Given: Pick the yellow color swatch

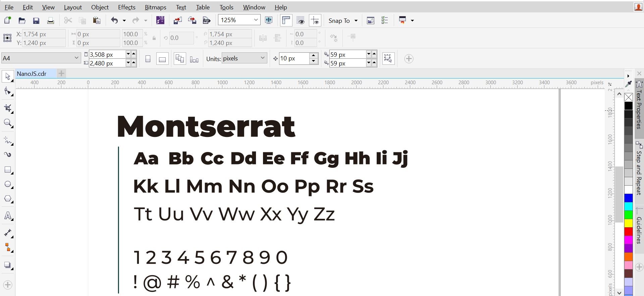Looking at the screenshot, I should [x=629, y=223].
